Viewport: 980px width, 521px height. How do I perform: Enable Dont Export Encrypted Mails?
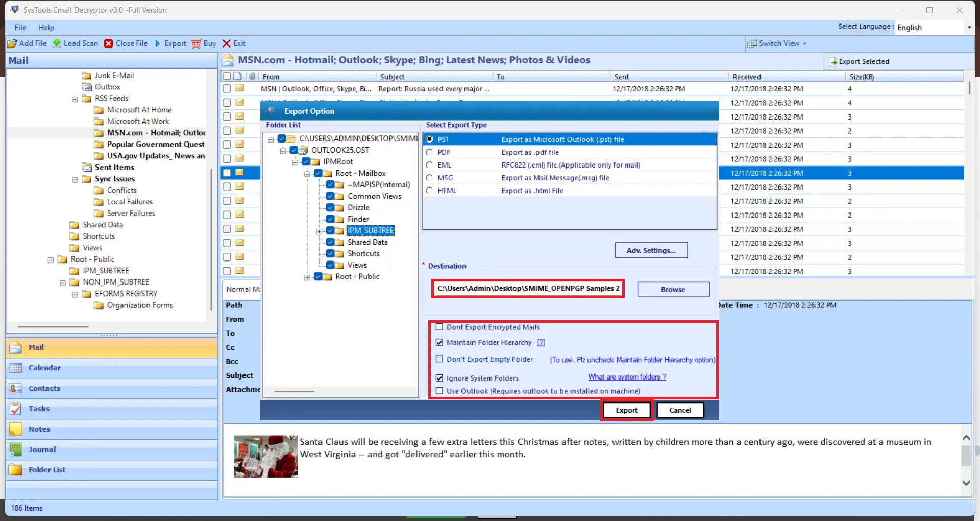point(439,327)
